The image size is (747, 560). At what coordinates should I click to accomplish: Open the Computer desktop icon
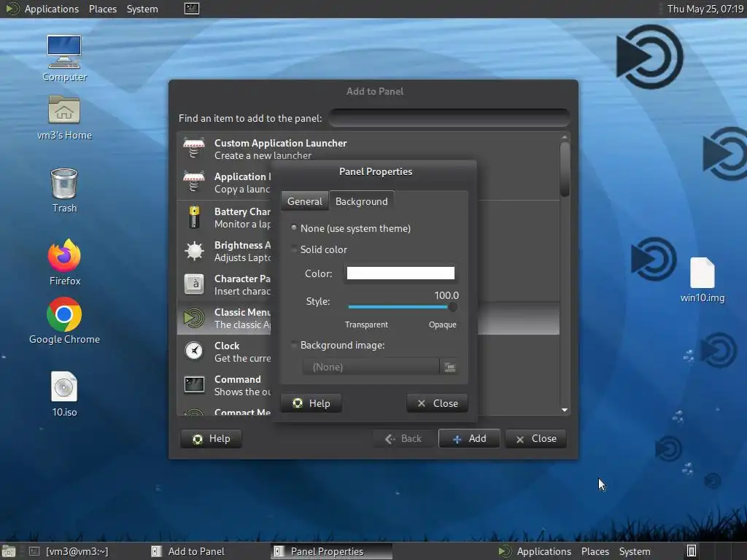[64, 58]
